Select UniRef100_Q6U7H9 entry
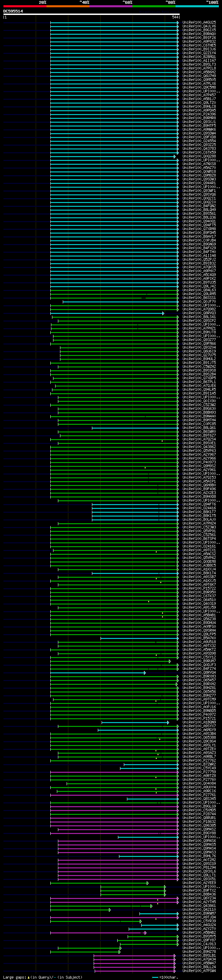222x980 pixels. click(x=199, y=76)
